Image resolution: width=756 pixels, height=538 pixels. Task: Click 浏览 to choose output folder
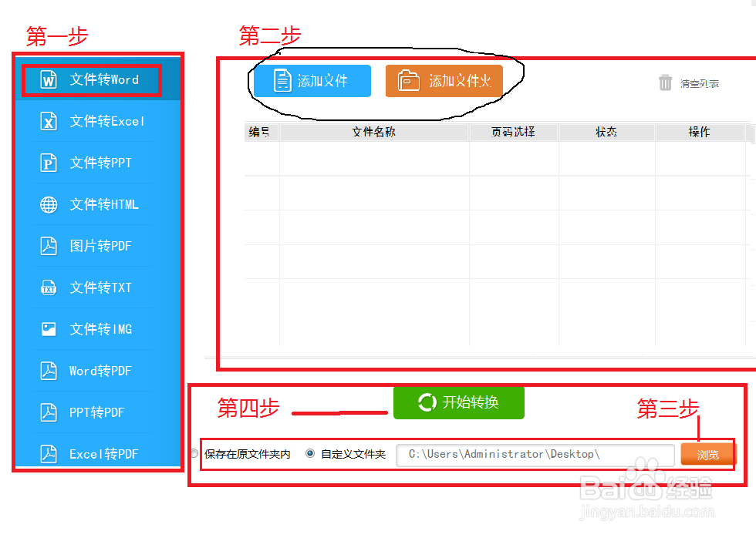707,454
